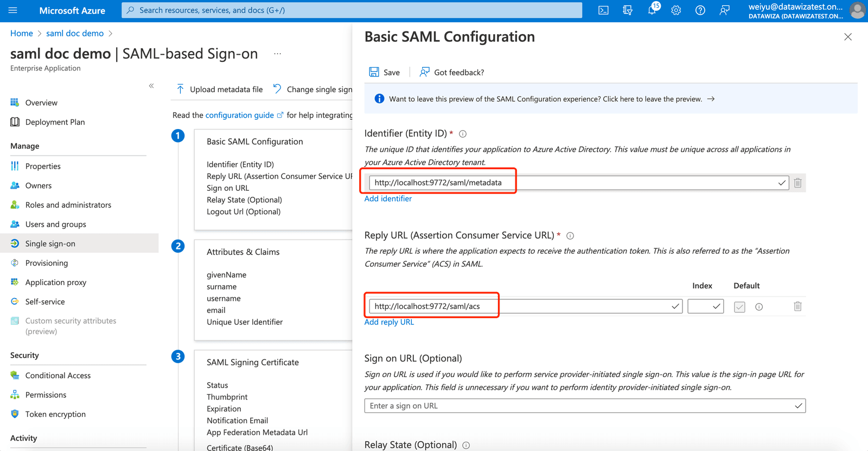The height and width of the screenshot is (451, 868).
Task: Click the Microsoft Azure logo text
Action: (72, 10)
